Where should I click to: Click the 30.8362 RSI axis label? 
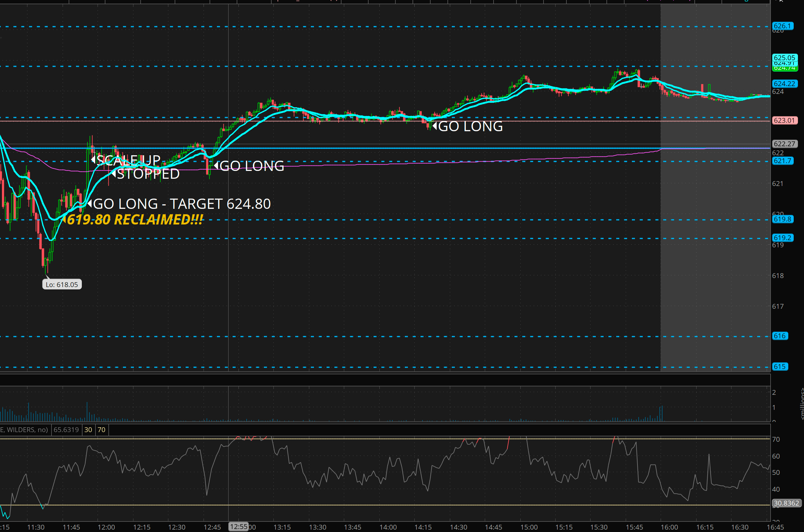tap(786, 503)
